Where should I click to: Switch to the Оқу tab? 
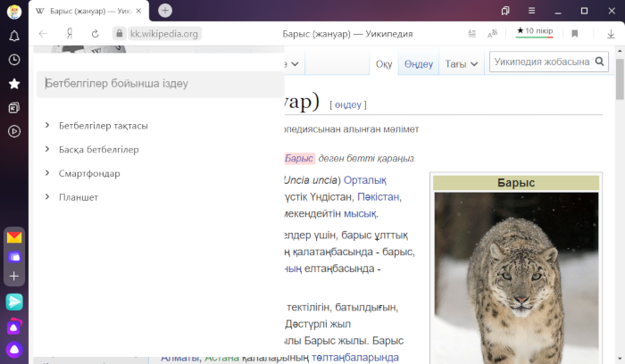tap(384, 63)
